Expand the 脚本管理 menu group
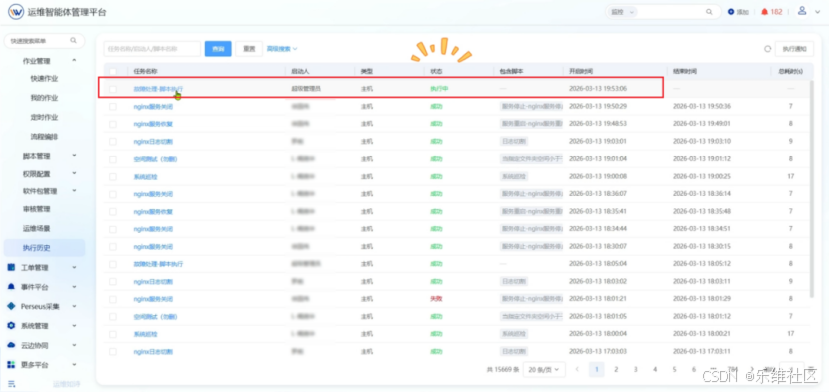This screenshot has height=392, width=830. pos(74,156)
